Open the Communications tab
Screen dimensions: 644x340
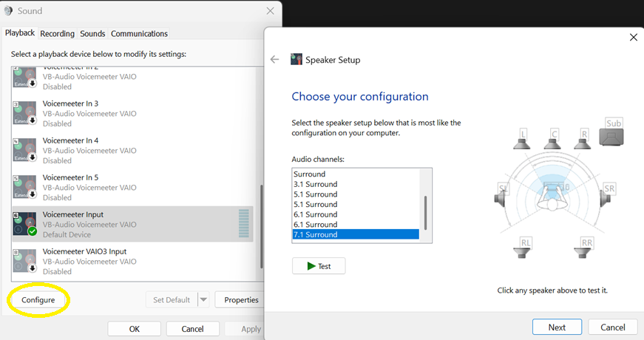tap(139, 34)
